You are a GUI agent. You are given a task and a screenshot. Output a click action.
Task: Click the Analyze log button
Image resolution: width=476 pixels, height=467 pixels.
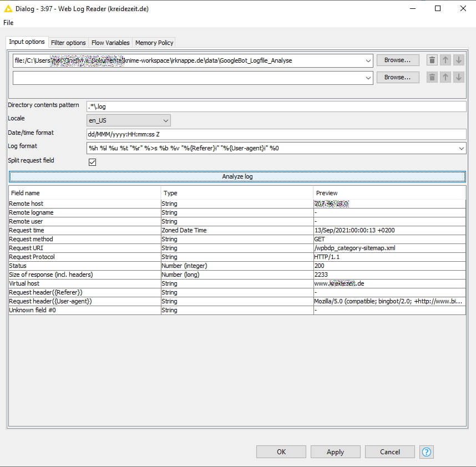[237, 176]
